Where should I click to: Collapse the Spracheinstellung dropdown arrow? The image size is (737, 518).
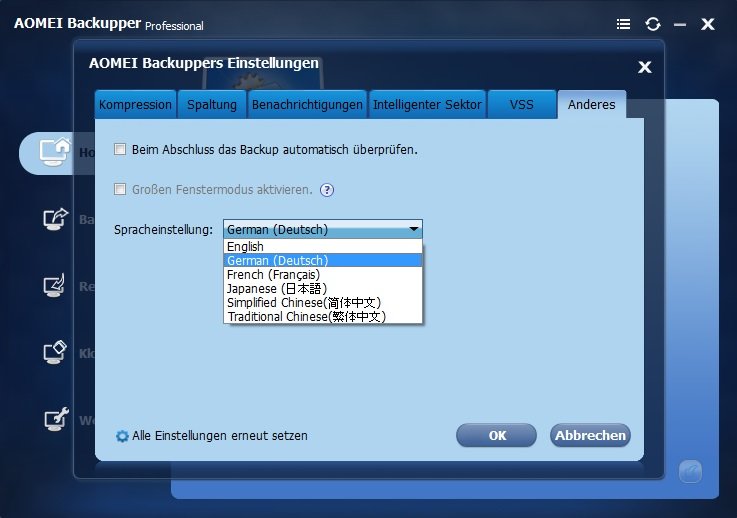click(x=414, y=229)
